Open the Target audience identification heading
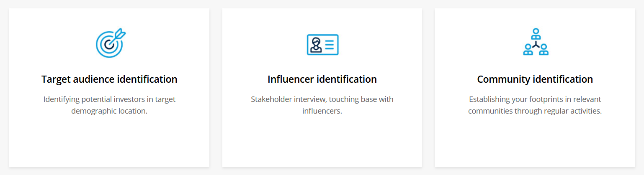 (x=109, y=79)
